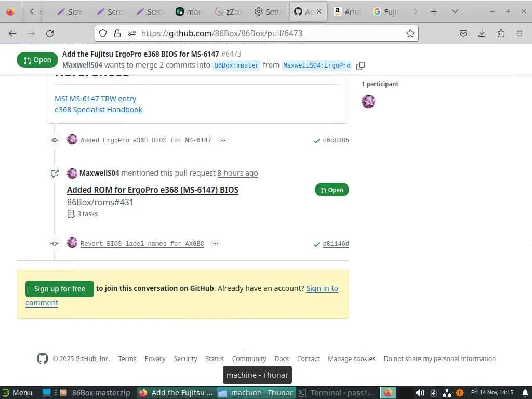Image resolution: width=532 pixels, height=399 pixels.
Task: Open pull request number #6473
Action: (231, 54)
